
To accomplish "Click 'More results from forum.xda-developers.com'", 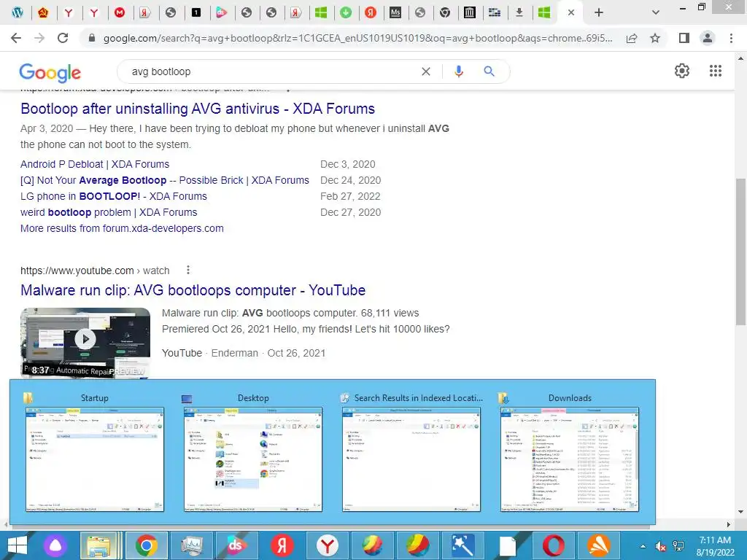I will coord(122,228).
